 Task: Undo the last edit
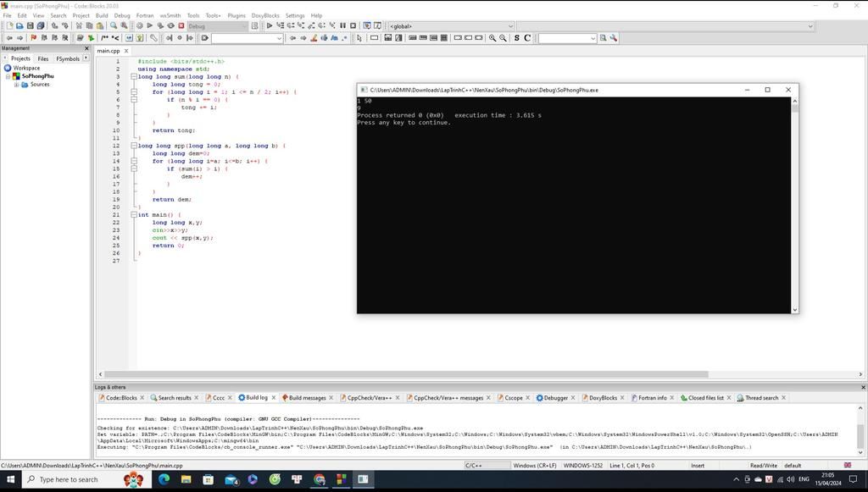click(x=54, y=25)
